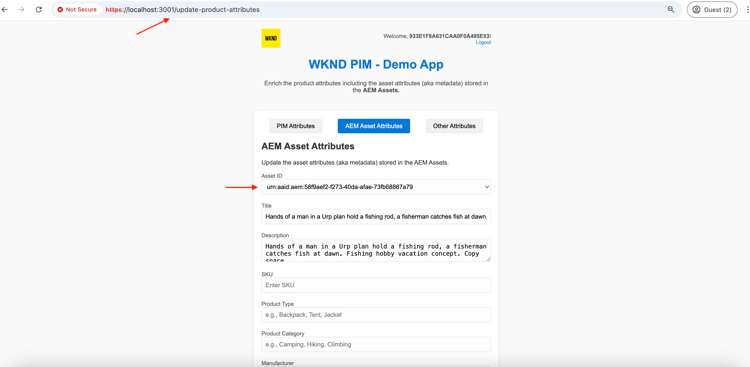Click the Not Secure warning badge
Screen dimensions: 750x367
77,10
